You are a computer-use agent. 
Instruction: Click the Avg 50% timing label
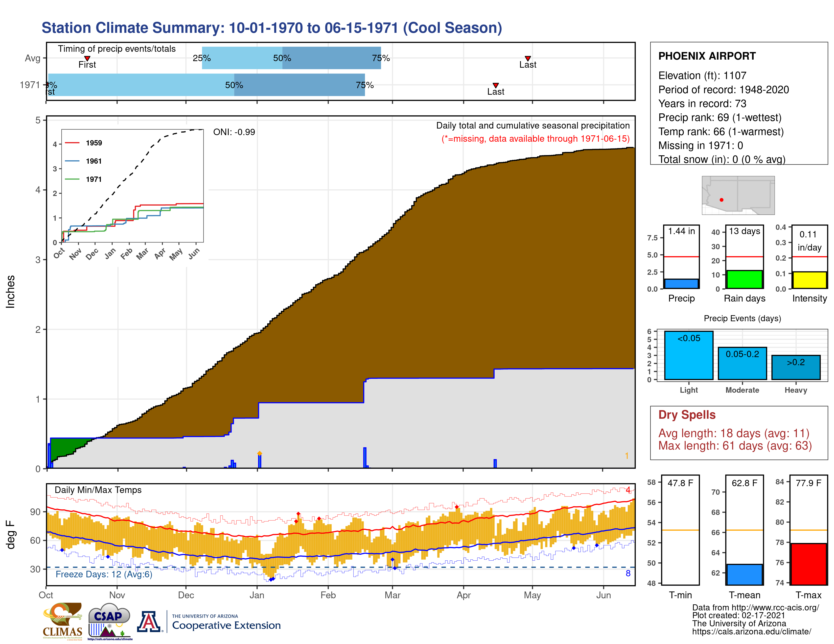[x=282, y=58]
